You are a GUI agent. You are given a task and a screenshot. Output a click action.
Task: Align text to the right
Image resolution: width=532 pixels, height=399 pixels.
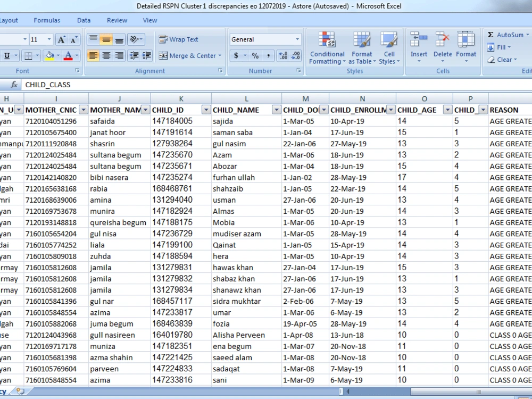[119, 56]
